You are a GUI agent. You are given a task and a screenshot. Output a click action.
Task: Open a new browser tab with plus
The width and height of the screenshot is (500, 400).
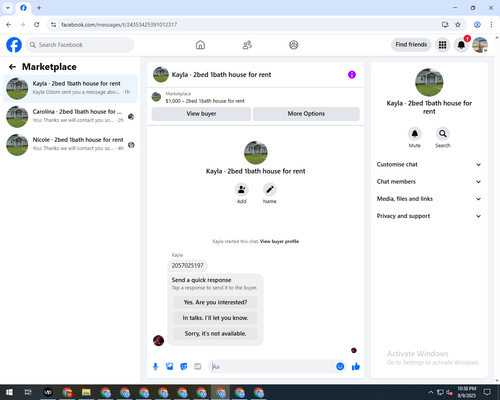click(x=39, y=8)
